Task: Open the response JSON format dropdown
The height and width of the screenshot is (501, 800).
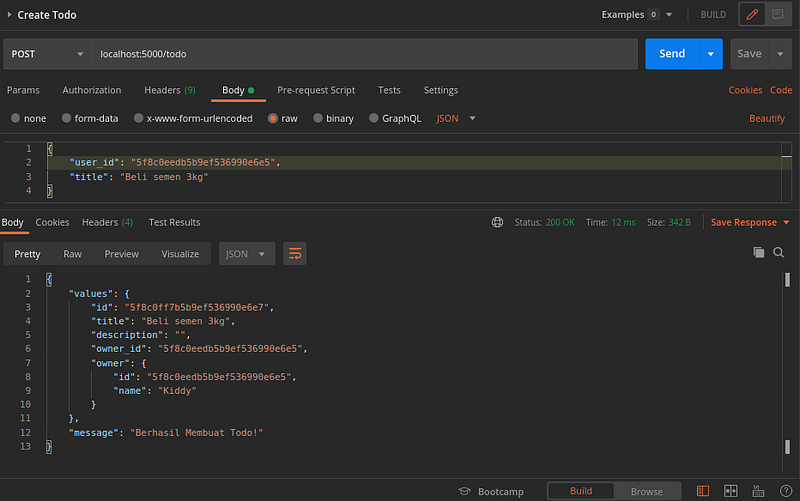Action: point(247,254)
